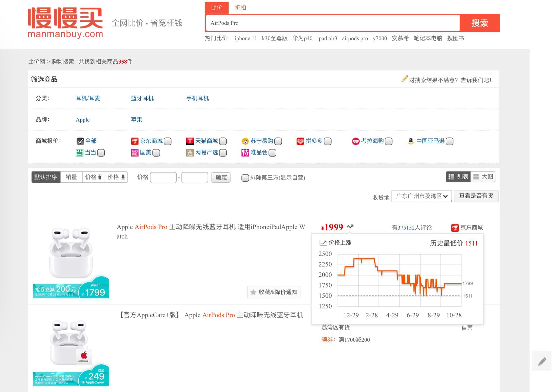Uncheck the 全部 stores checkbox
Screen dimensions: 552x392
[80, 141]
